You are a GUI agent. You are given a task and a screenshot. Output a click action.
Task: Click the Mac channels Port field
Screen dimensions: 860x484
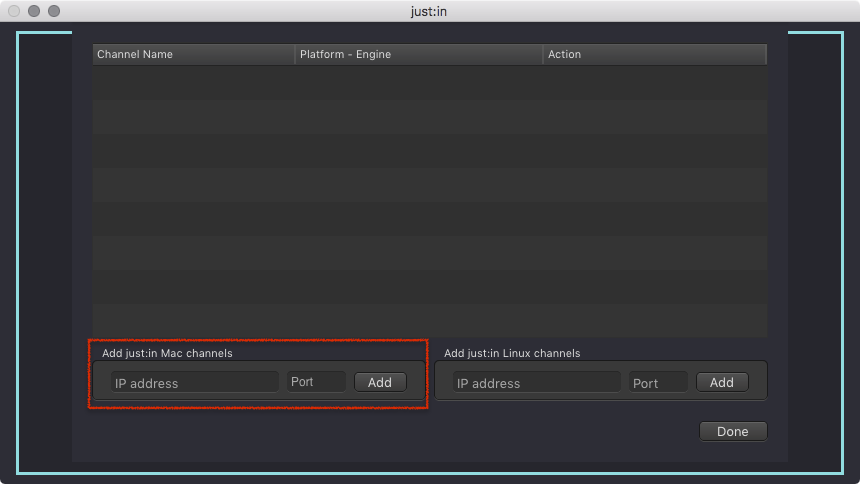[x=316, y=382]
